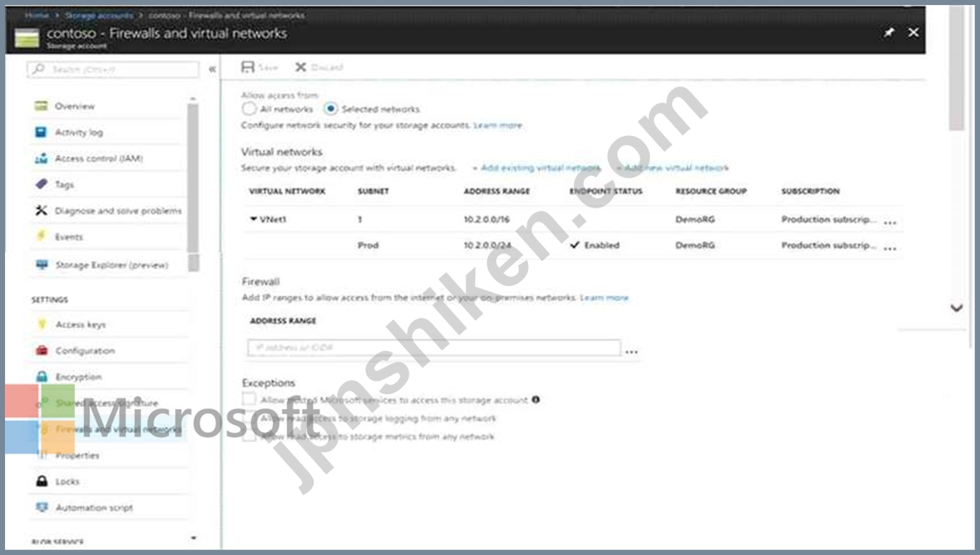Click the Diagnose and solve problems icon
Image resolution: width=980 pixels, height=555 pixels.
(x=41, y=210)
